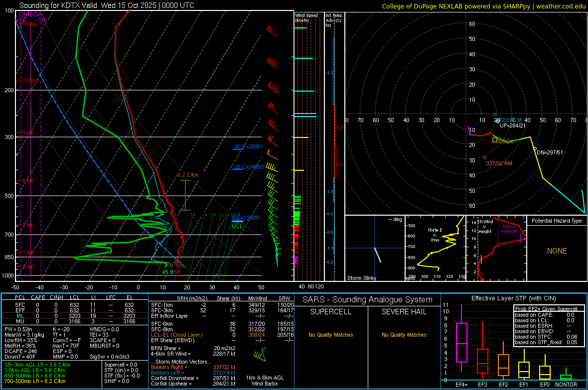This screenshot has width=588, height=390.
Task: Click the Supercell = 0.0 value
Action: coord(121,365)
